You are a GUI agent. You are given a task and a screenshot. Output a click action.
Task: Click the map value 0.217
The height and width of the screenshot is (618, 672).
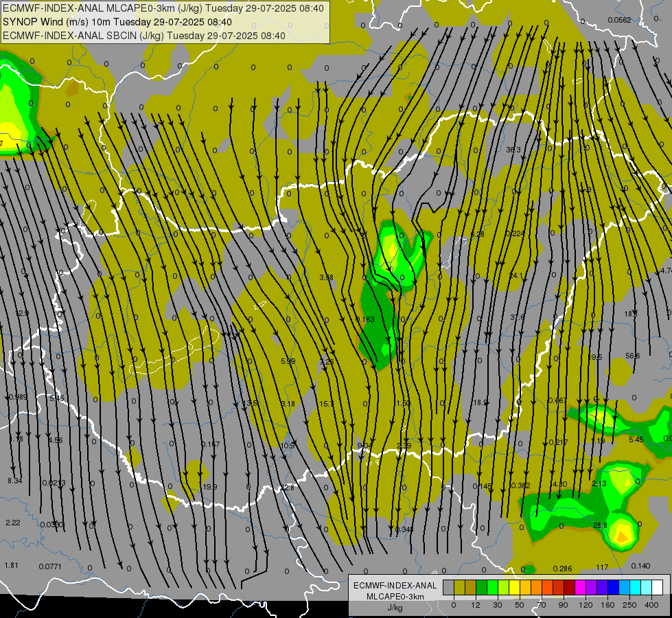coord(558,442)
